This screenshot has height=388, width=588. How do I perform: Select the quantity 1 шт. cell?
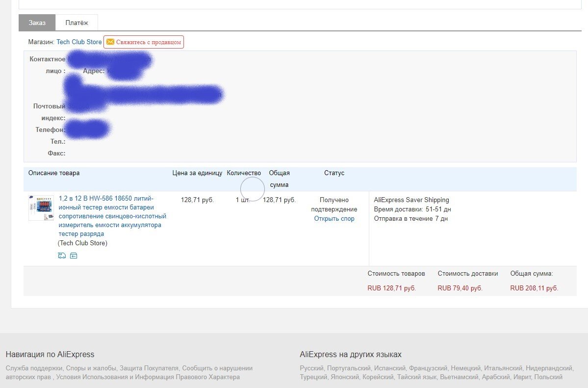(243, 200)
